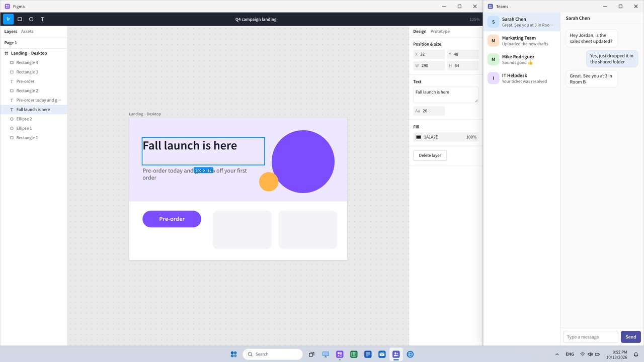Click the Pre-order button on the canvas
Screen dimensions: 644x362
click(x=172, y=219)
